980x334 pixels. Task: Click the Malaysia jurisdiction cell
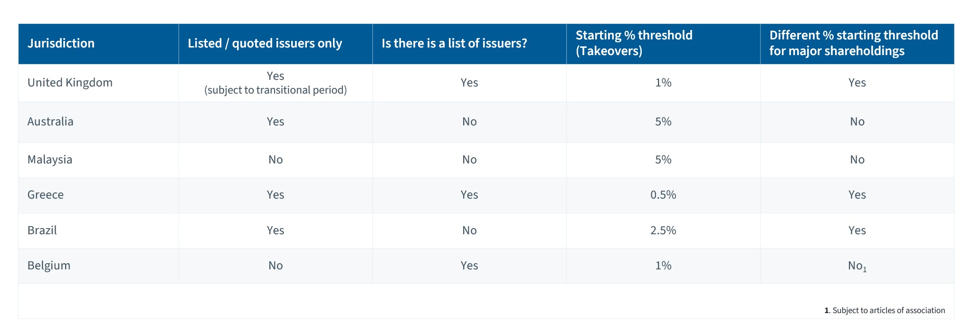[50, 160]
